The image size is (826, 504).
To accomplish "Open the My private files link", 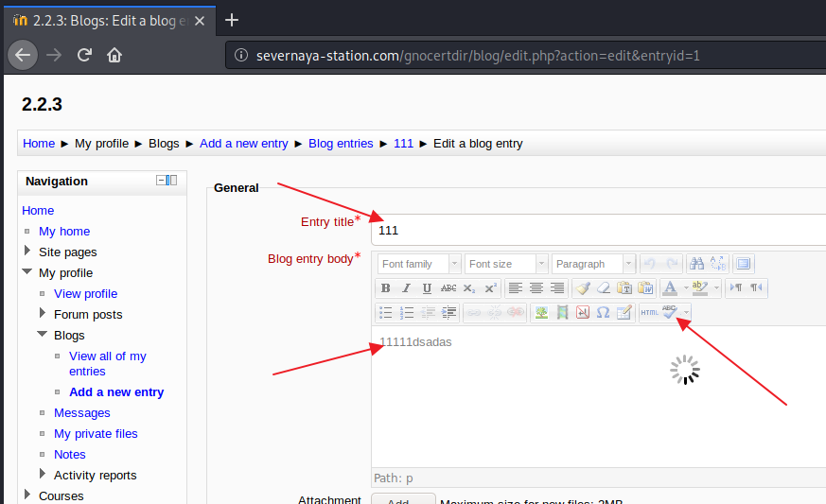I will click(96, 434).
